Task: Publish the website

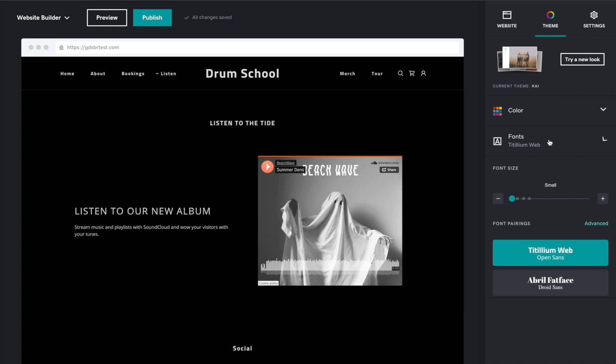Action: point(152,18)
